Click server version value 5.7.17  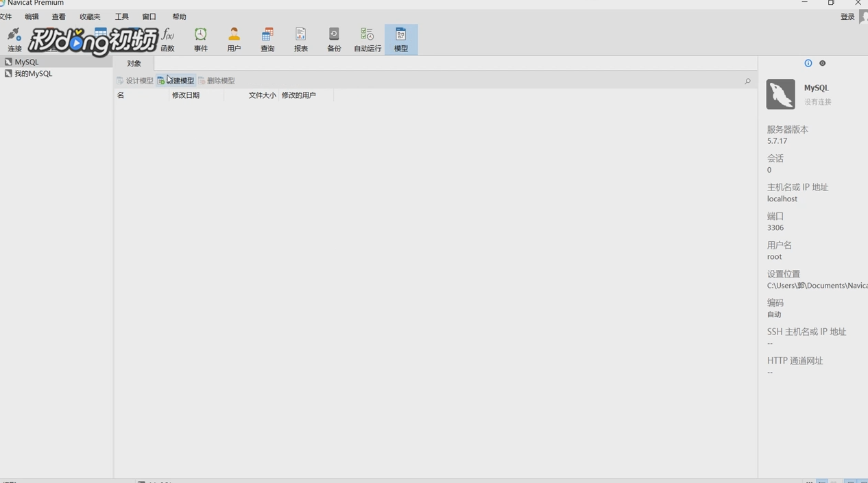[x=777, y=141]
